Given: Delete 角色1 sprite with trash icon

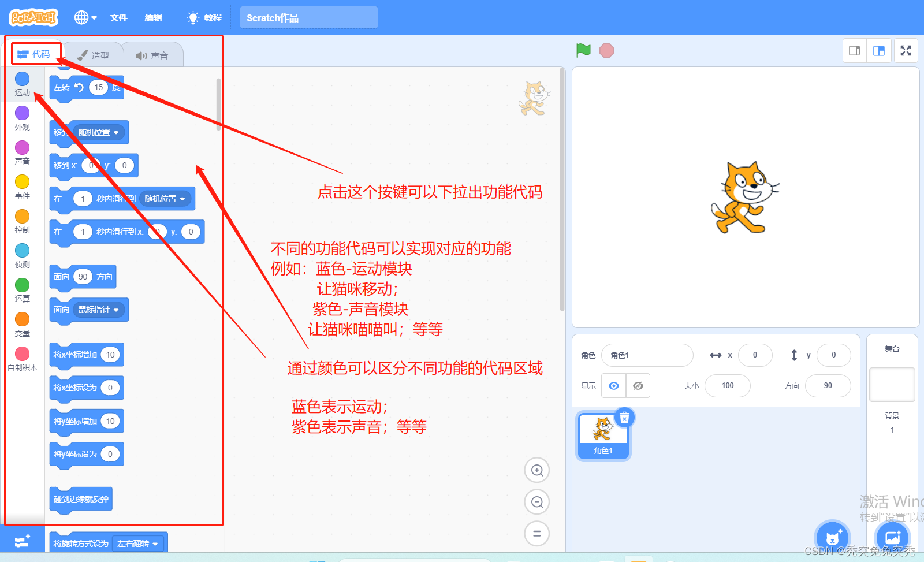Looking at the screenshot, I should pos(624,418).
